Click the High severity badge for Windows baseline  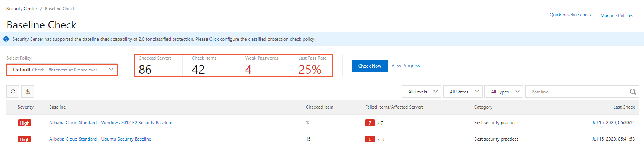25,123
